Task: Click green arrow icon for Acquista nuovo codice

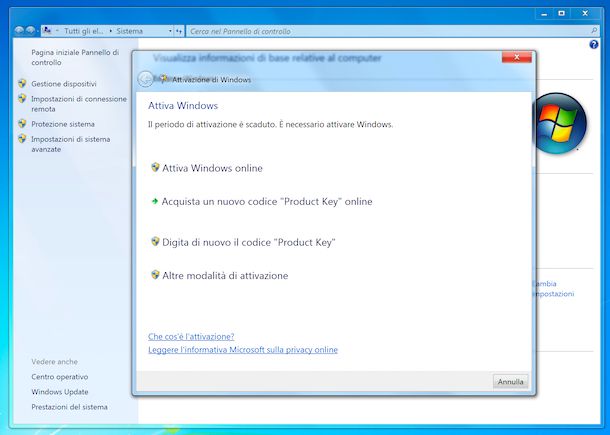Action: click(x=154, y=201)
